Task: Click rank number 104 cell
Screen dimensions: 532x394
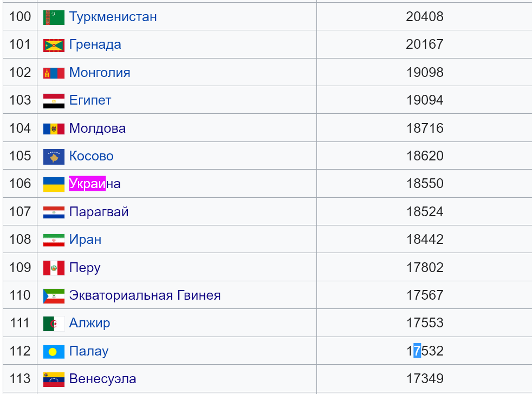Action: click(20, 128)
